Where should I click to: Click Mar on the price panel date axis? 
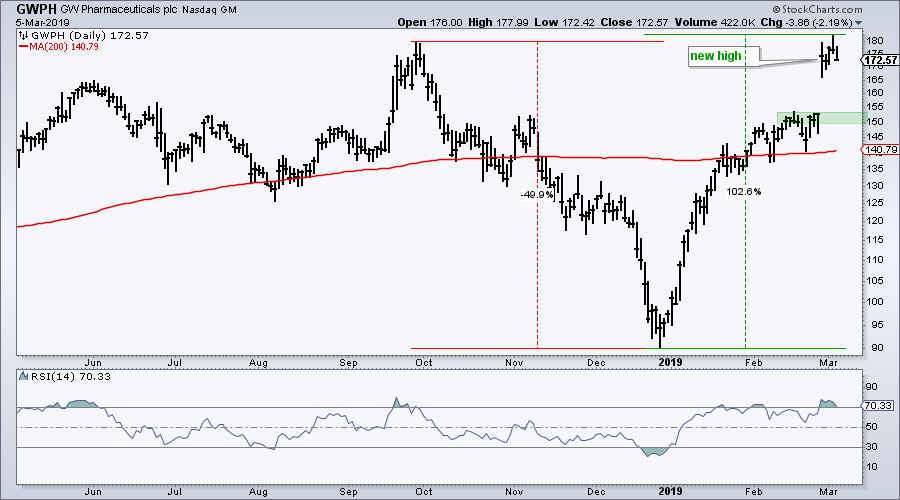pos(828,363)
